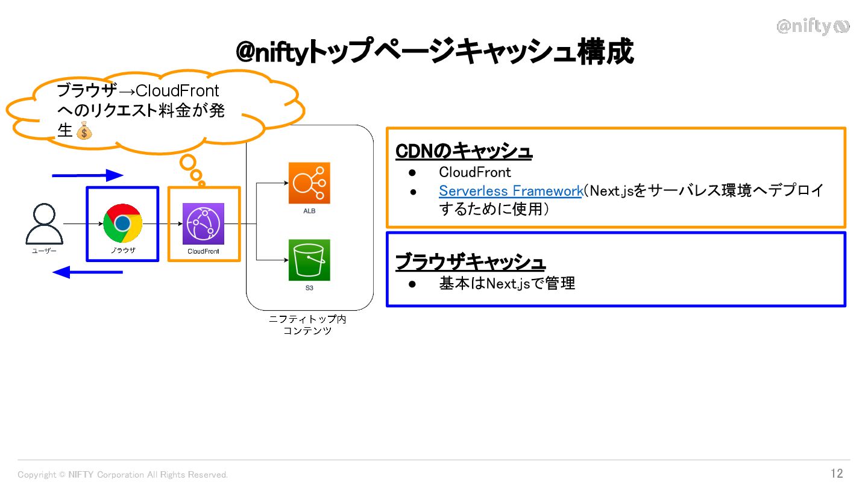Click the ユーザー label under person
The height and width of the screenshot is (488, 868).
[44, 251]
